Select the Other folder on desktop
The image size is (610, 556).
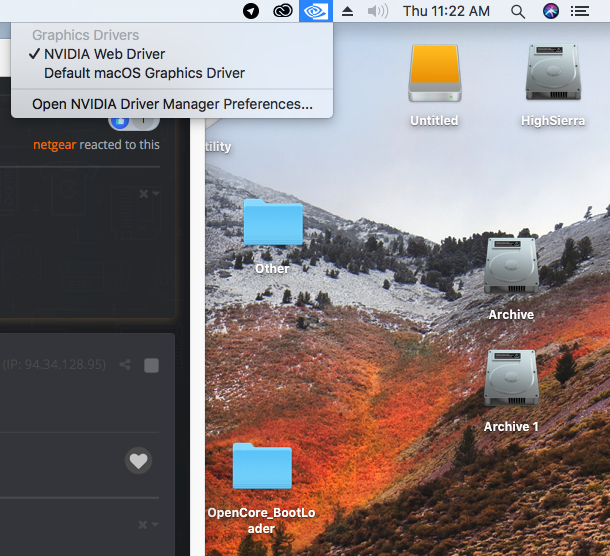coord(273,222)
